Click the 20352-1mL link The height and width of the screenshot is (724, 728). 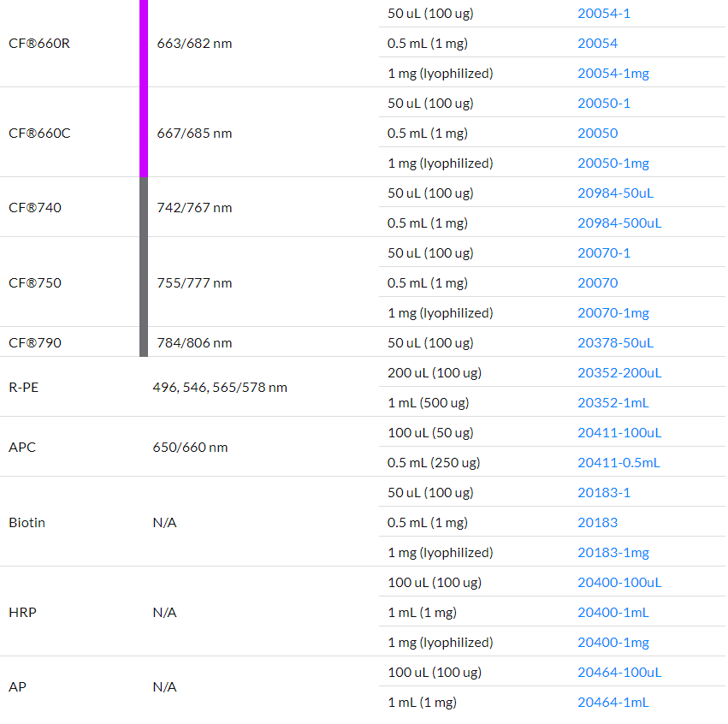(x=613, y=403)
